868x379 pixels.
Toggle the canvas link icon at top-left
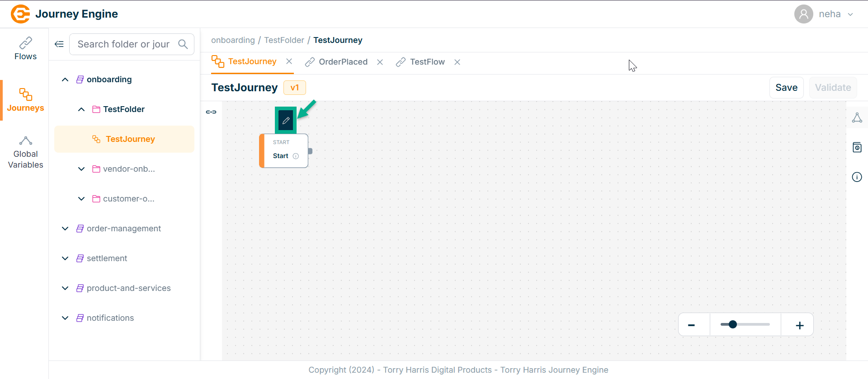211,112
